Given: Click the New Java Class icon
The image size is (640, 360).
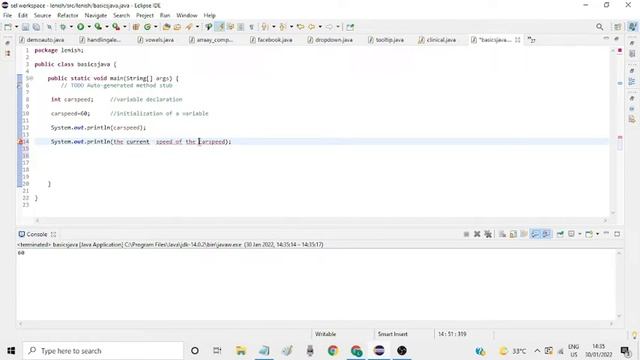Looking at the screenshot, I should [147, 27].
